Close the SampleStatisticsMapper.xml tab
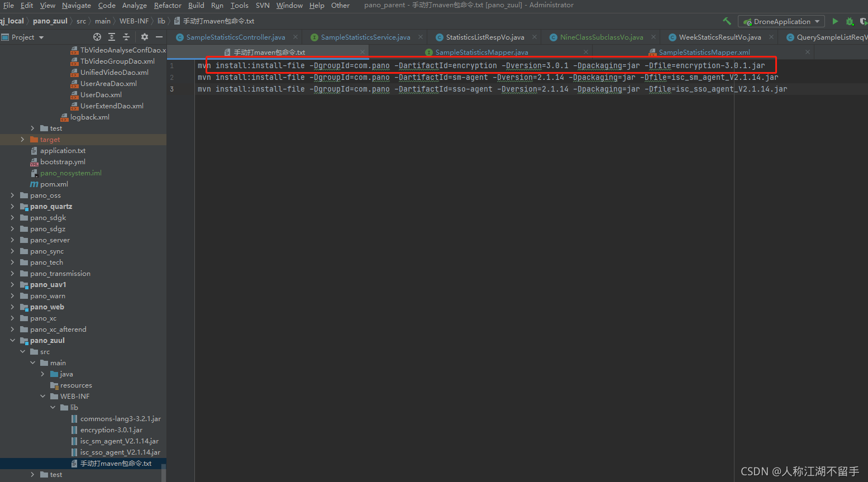 coord(807,52)
